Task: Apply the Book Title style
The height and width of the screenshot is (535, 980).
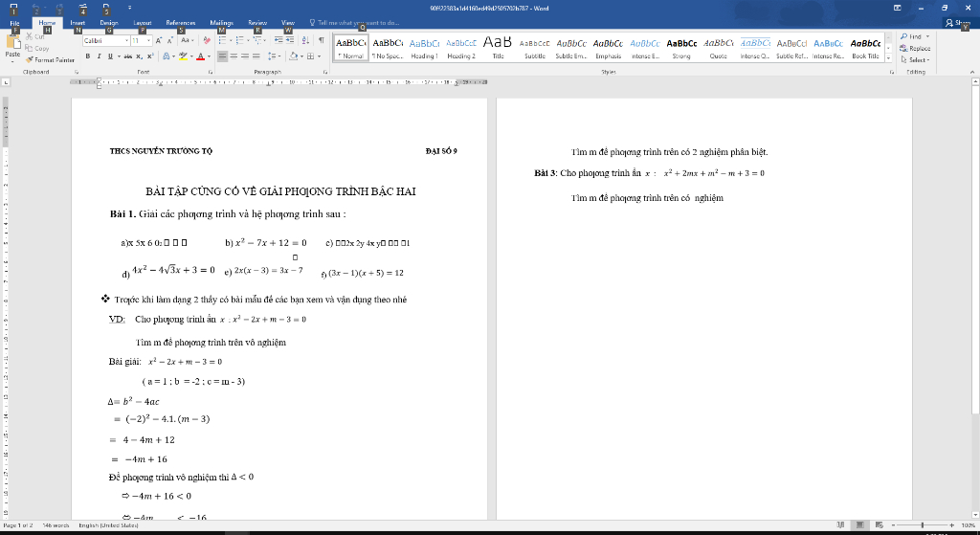Action: (865, 48)
